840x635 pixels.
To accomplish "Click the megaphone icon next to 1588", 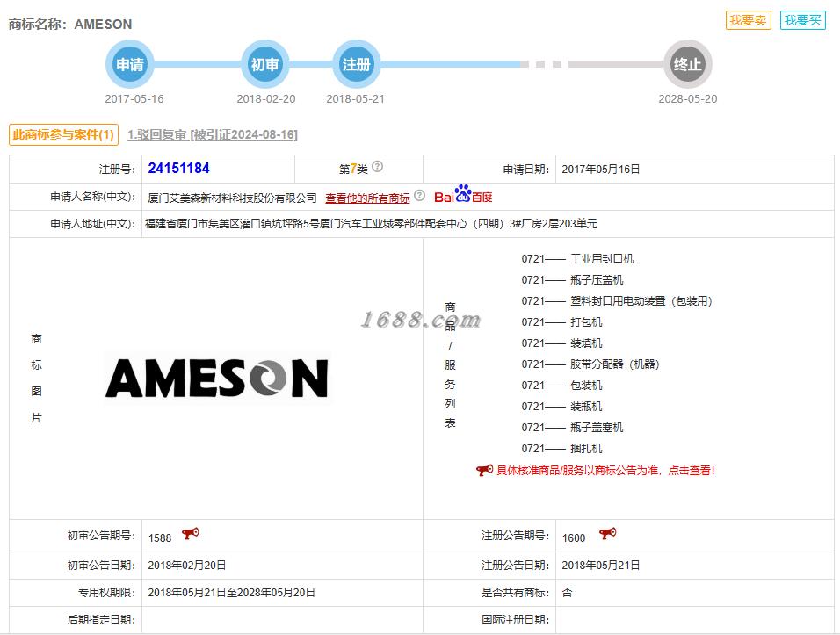I will click(x=190, y=534).
